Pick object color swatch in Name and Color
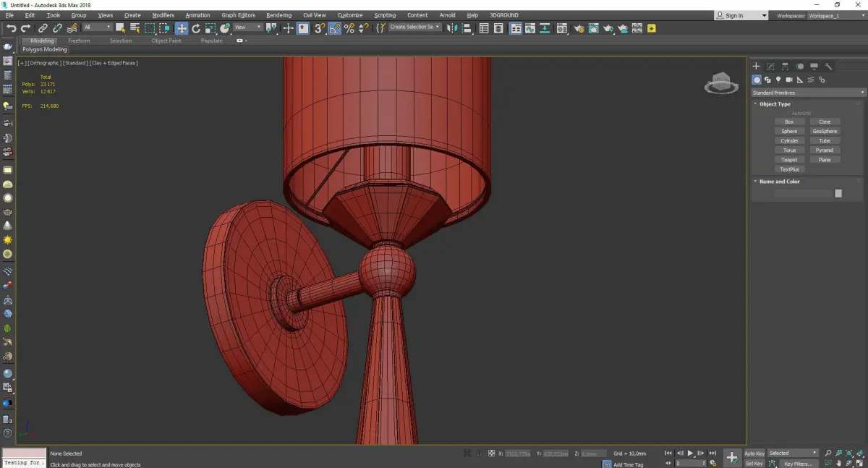The image size is (868, 468). point(838,193)
